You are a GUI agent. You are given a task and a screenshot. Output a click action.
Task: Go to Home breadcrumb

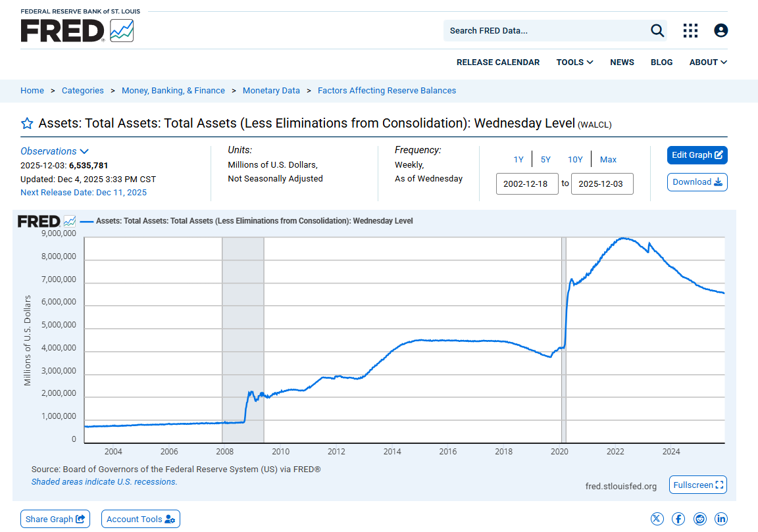[x=32, y=90]
